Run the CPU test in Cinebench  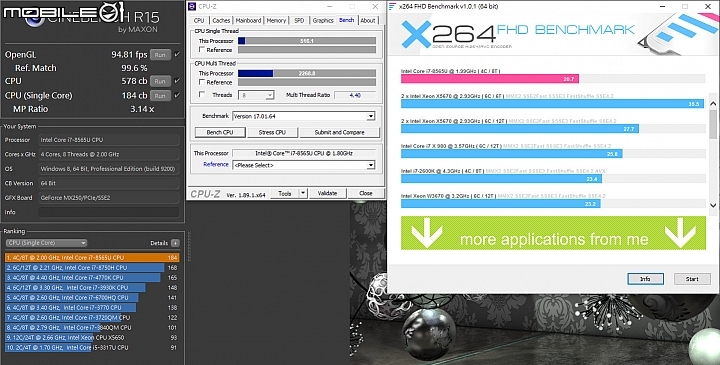[x=160, y=81]
